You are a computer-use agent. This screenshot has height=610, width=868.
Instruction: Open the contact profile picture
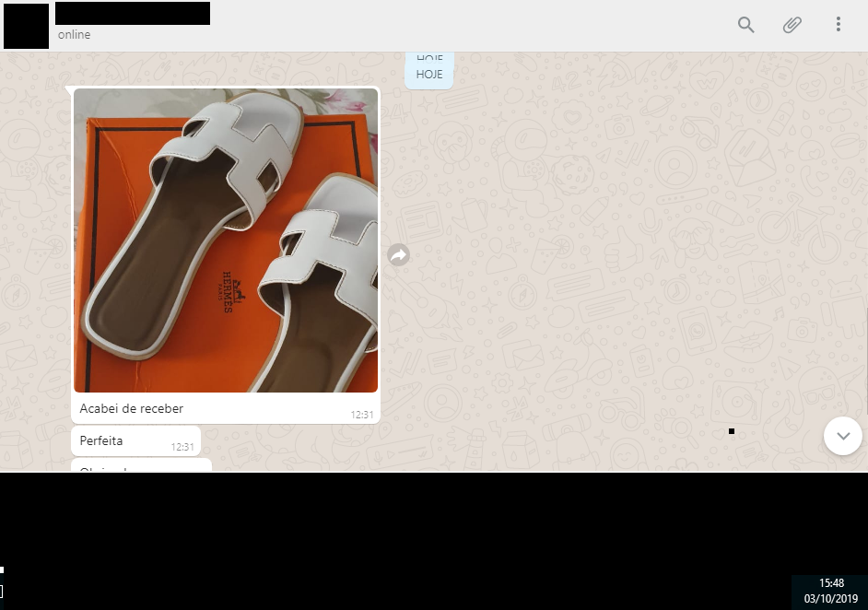pyautogui.click(x=26, y=26)
